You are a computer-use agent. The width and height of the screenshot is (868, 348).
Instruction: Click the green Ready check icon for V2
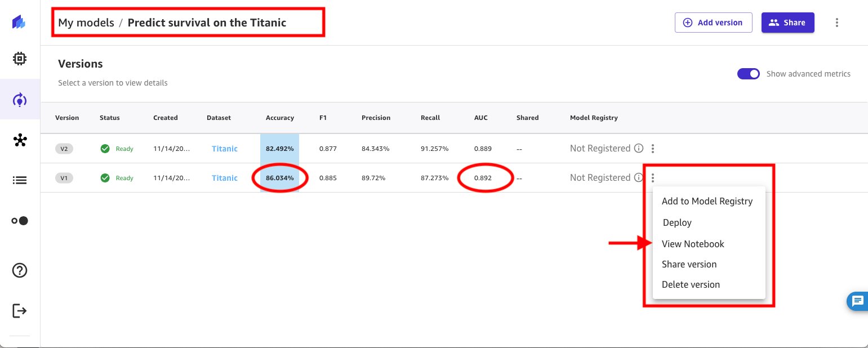click(x=105, y=149)
